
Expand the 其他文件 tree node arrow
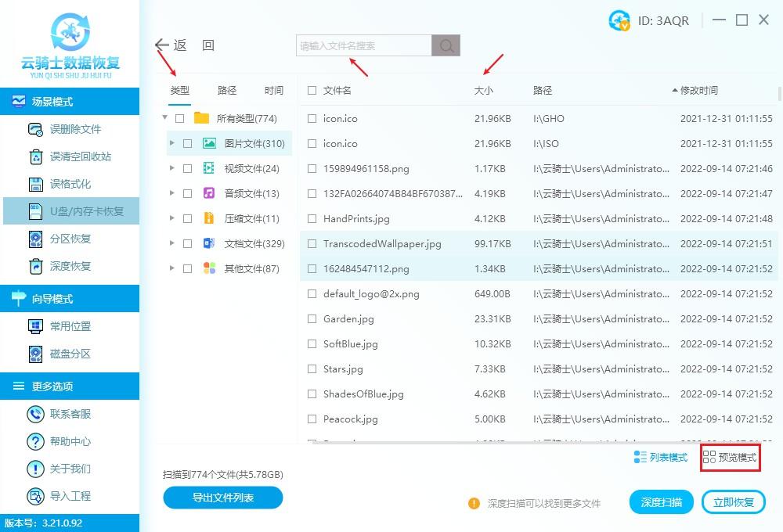[x=171, y=268]
